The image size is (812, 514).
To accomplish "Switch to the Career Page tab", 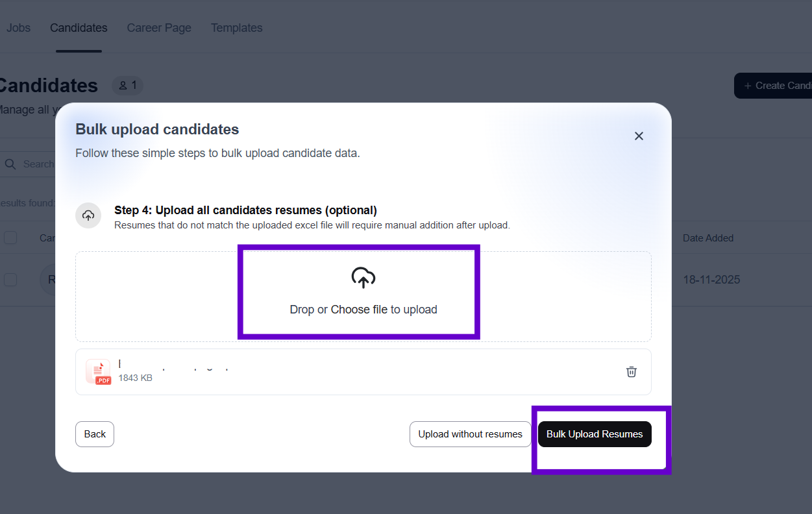I will click(159, 28).
